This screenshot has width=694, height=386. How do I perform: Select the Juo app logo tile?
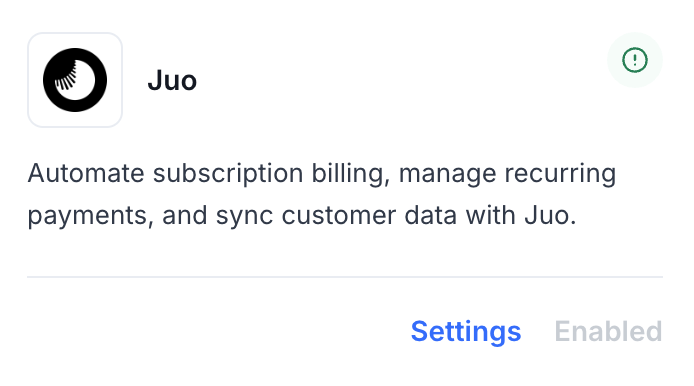click(x=75, y=80)
